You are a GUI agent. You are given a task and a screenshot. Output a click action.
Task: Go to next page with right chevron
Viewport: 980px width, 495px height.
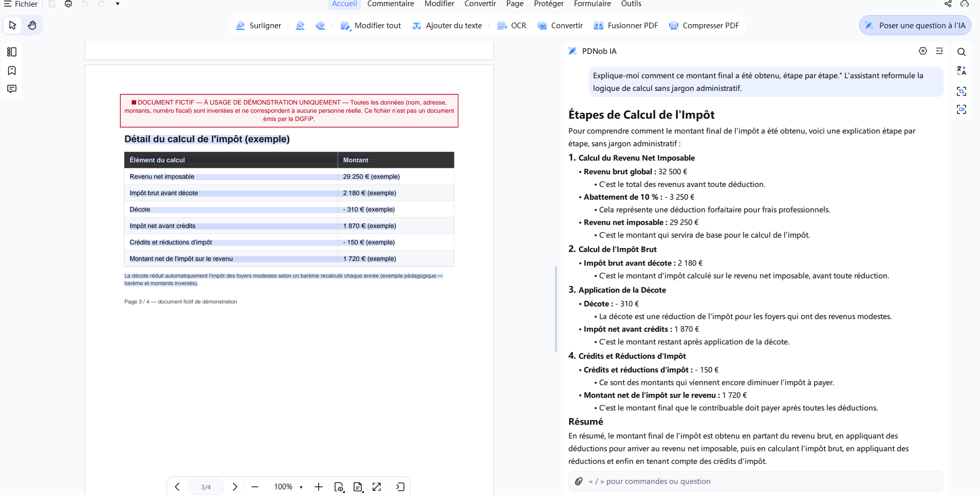point(235,487)
